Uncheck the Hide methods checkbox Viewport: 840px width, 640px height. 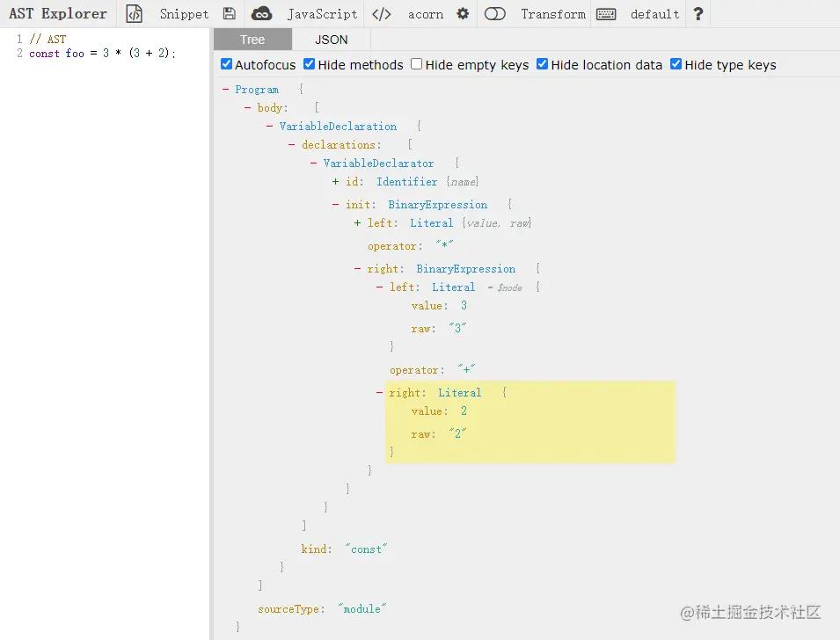[309, 64]
